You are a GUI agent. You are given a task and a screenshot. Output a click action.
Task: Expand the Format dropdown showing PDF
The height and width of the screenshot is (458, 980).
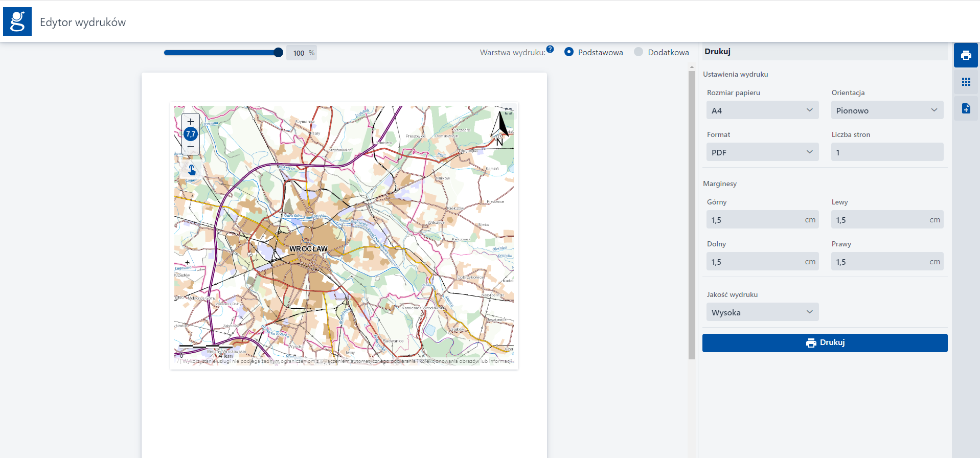(x=762, y=152)
